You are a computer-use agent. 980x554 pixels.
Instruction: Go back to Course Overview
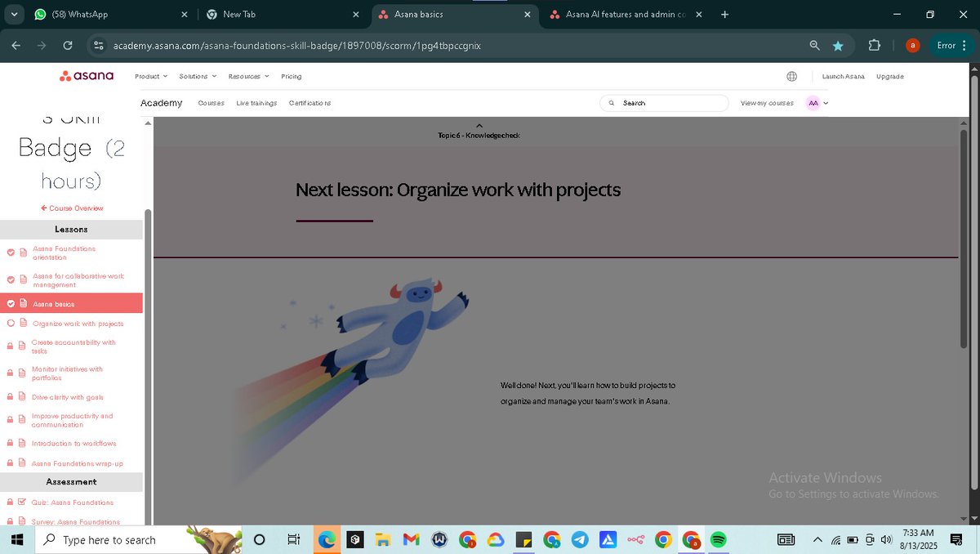coord(72,208)
